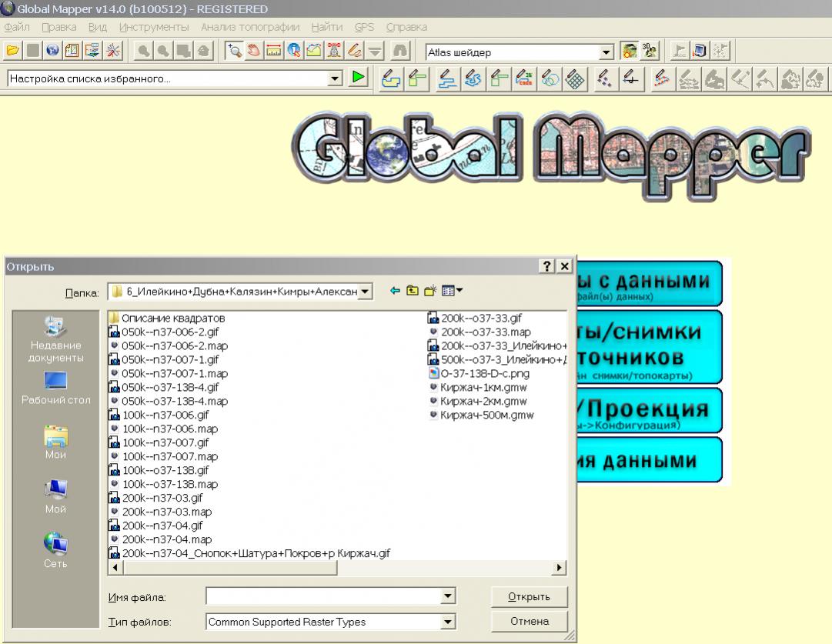Create a new folder in dialog
The image size is (832, 644).
point(430,291)
